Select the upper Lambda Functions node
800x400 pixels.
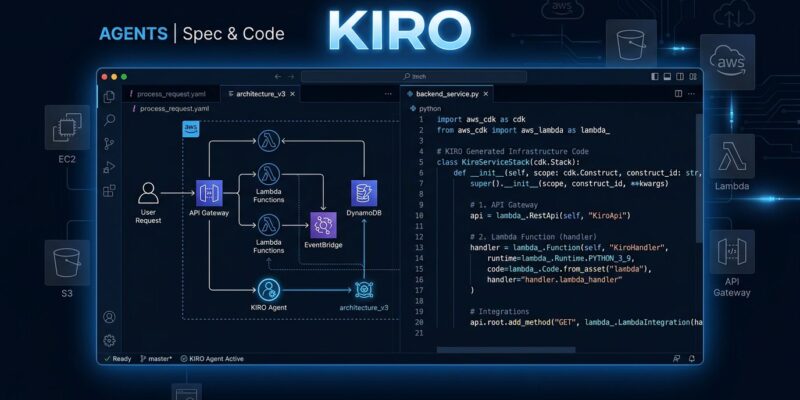pos(269,174)
